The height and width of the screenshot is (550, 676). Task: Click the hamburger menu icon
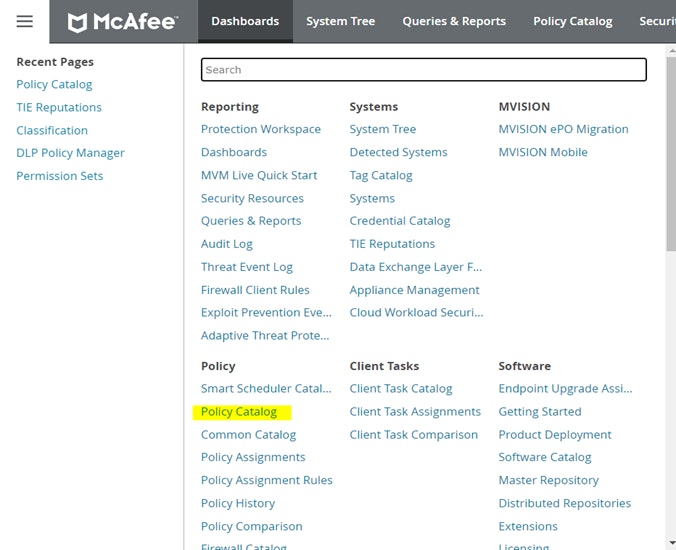25,21
